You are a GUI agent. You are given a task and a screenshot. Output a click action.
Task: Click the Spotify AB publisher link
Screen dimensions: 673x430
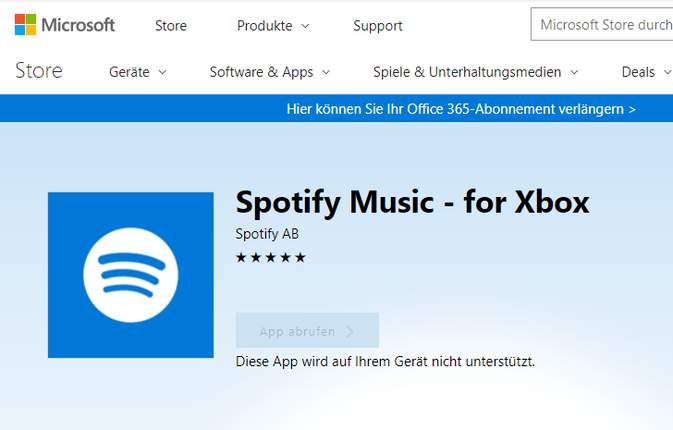pos(267,234)
